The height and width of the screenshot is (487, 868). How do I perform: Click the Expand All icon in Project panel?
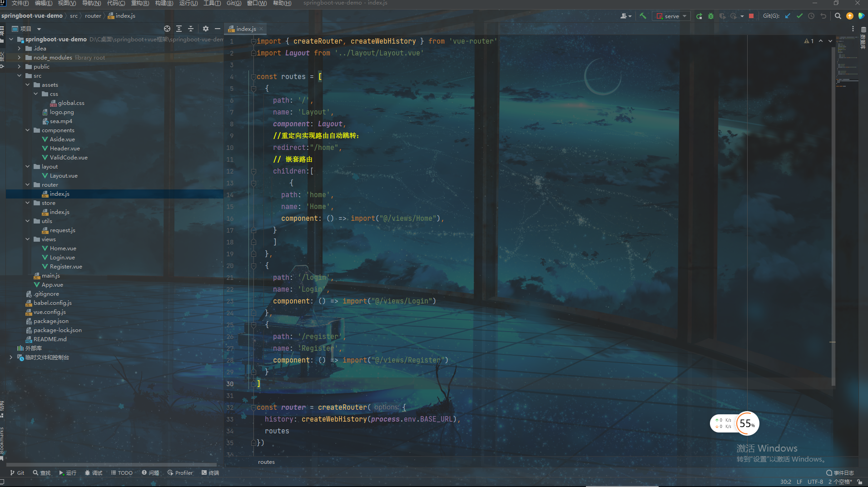179,29
